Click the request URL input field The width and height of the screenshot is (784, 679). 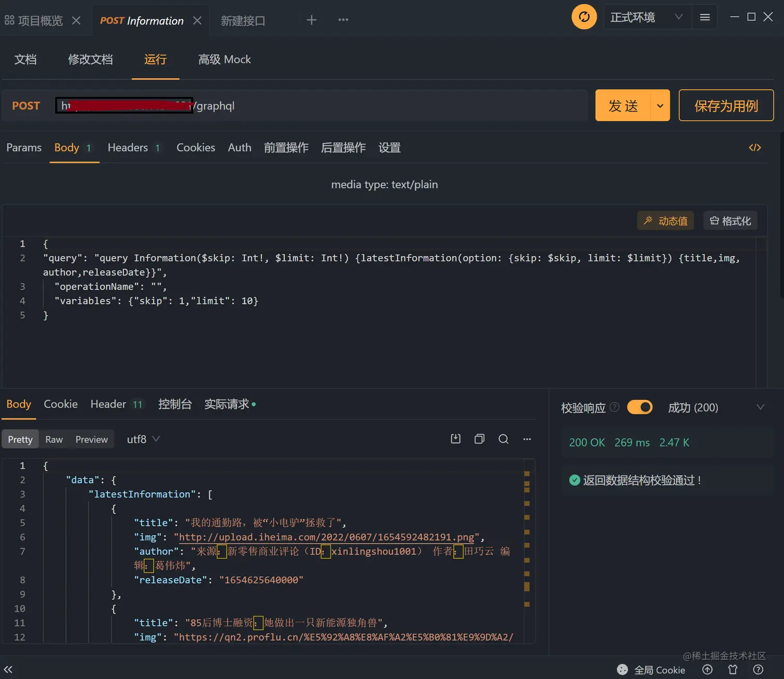(320, 106)
